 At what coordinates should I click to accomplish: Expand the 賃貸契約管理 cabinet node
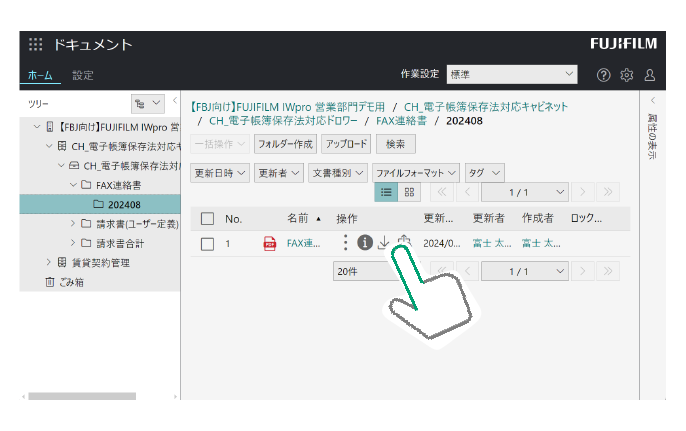coord(49,262)
